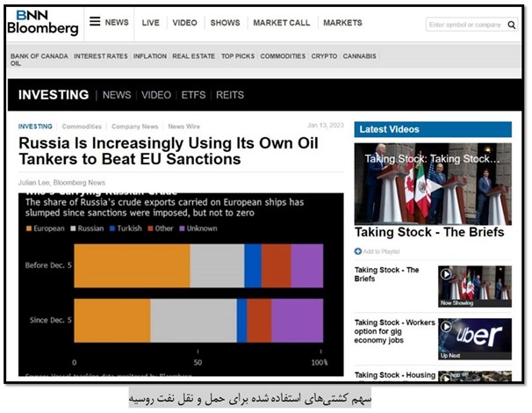Play the Uber gig economy video thumbnail

(x=474, y=338)
